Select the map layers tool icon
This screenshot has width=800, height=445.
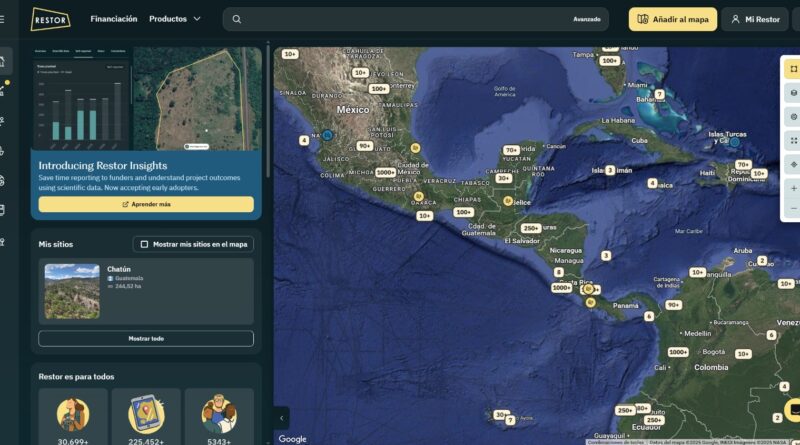tap(793, 92)
